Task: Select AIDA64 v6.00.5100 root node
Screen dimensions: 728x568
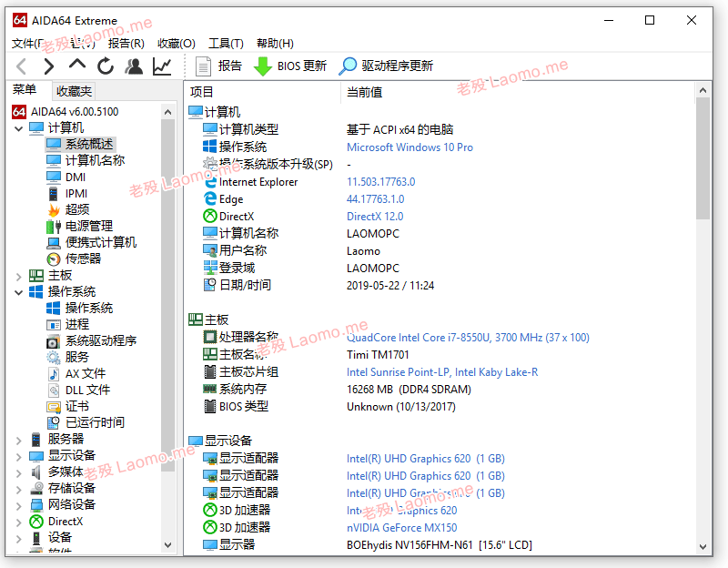Action: pos(66,112)
